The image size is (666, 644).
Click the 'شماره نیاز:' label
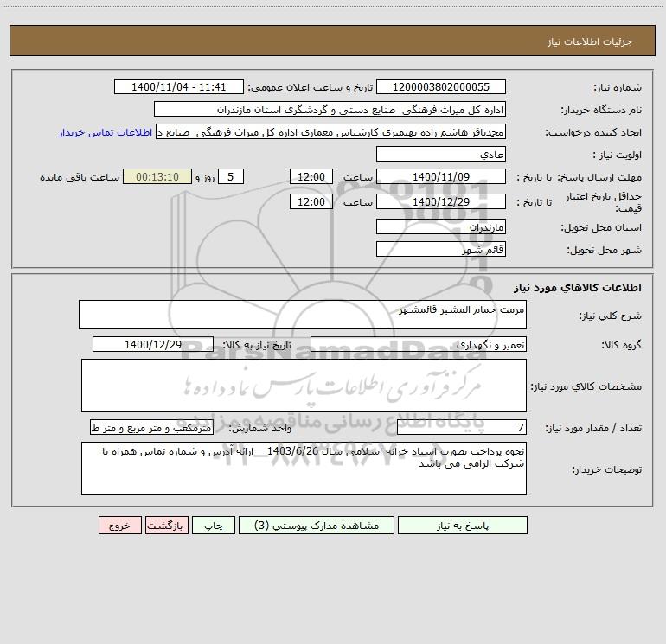pyautogui.click(x=618, y=87)
